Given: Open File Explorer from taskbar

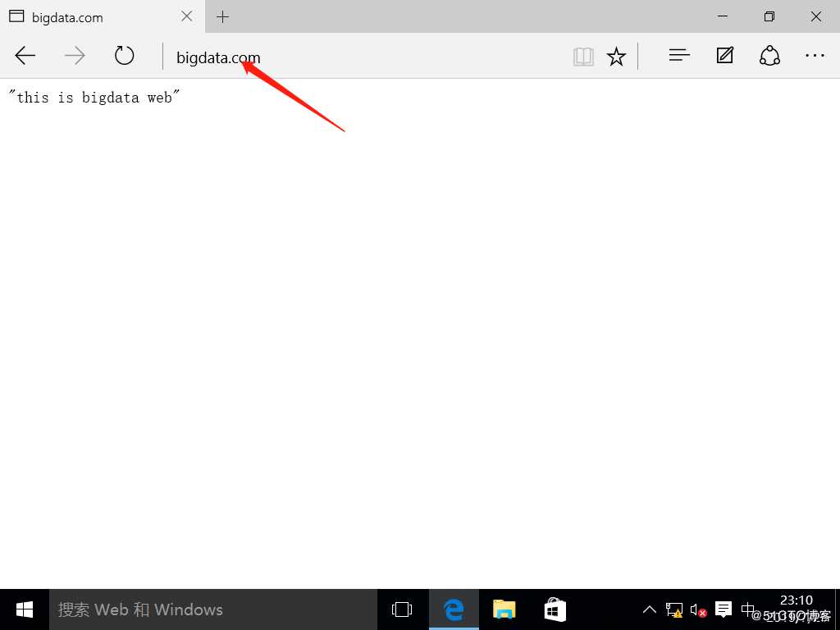Looking at the screenshot, I should pos(504,609).
